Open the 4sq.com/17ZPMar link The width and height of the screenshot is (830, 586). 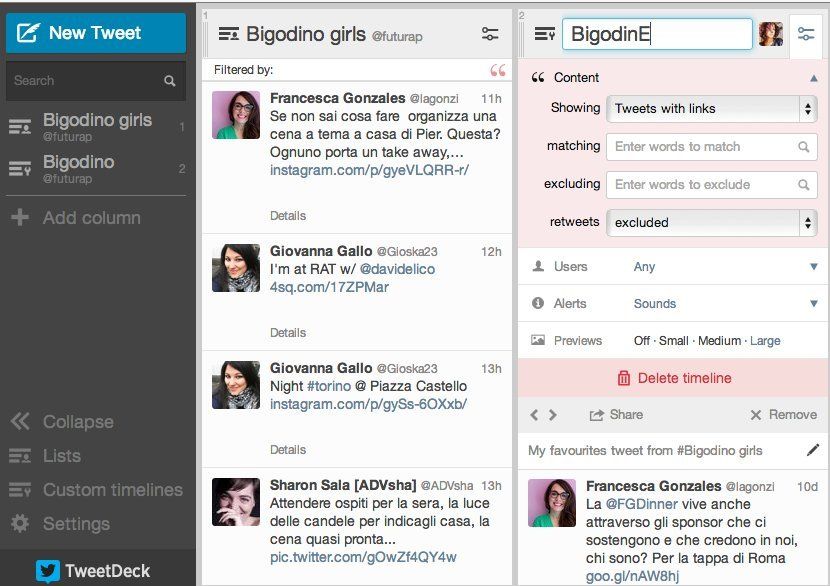pyautogui.click(x=329, y=287)
